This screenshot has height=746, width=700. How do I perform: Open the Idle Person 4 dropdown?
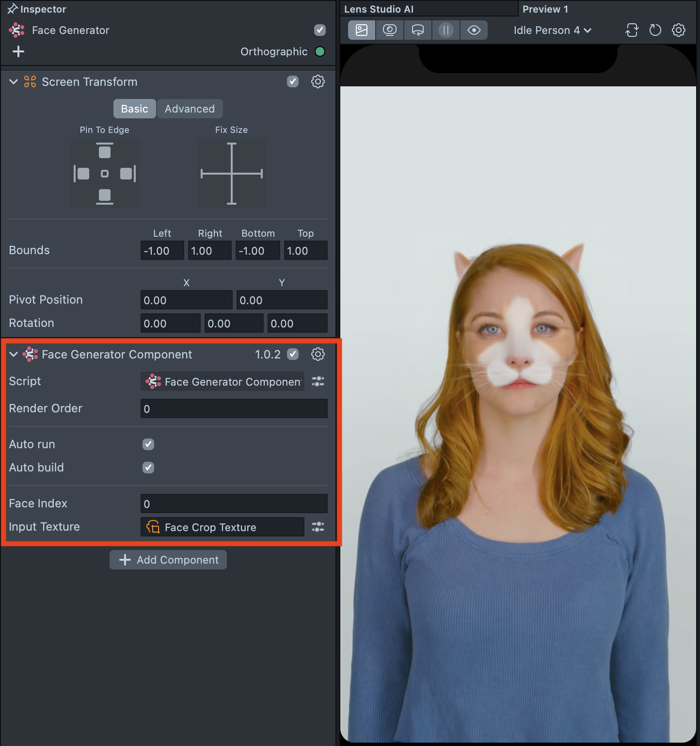tap(552, 30)
